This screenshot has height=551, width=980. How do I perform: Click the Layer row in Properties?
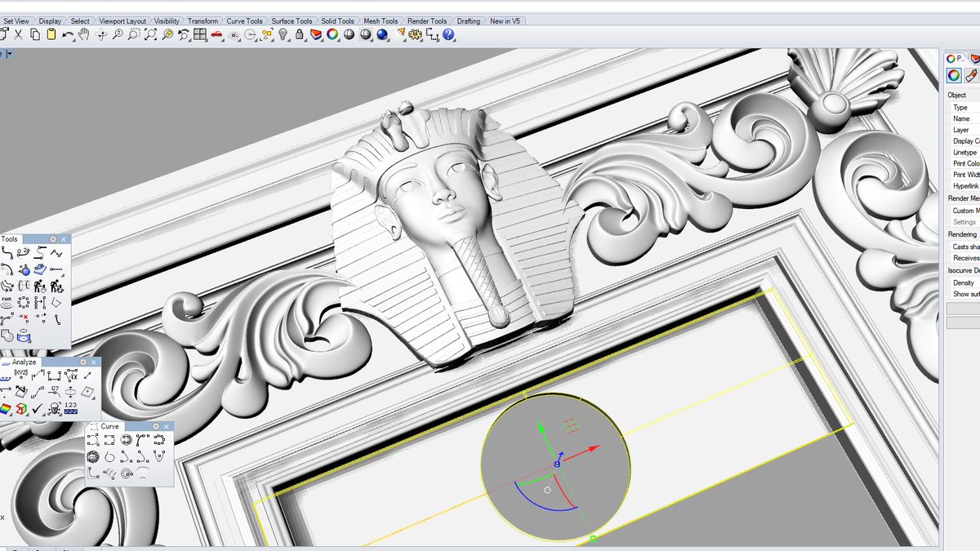[963, 130]
